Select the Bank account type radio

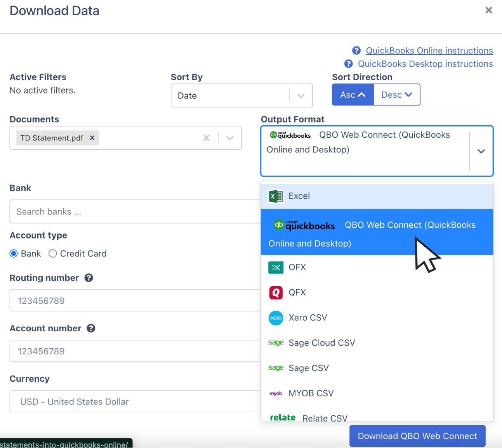pos(14,254)
